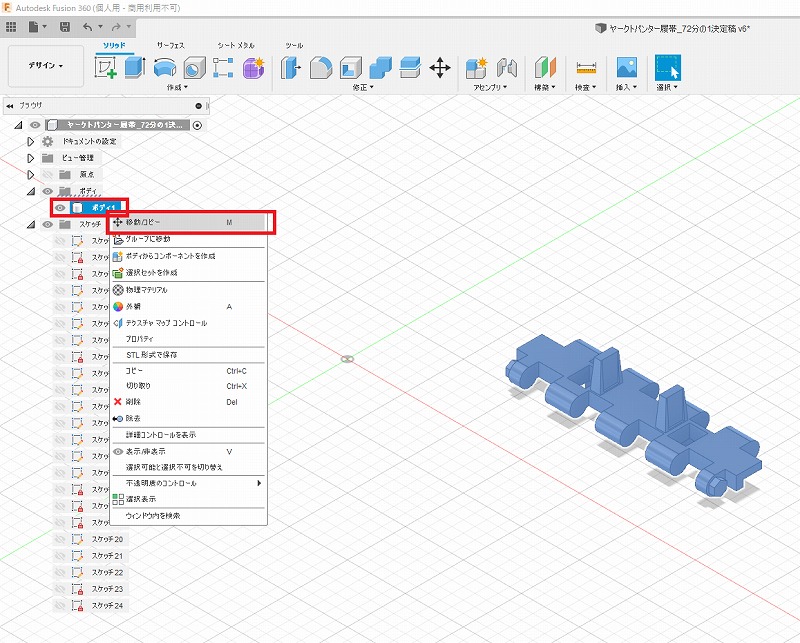Hide the ボディ folder using its eye icon
This screenshot has width=800, height=643.
pos(47,191)
